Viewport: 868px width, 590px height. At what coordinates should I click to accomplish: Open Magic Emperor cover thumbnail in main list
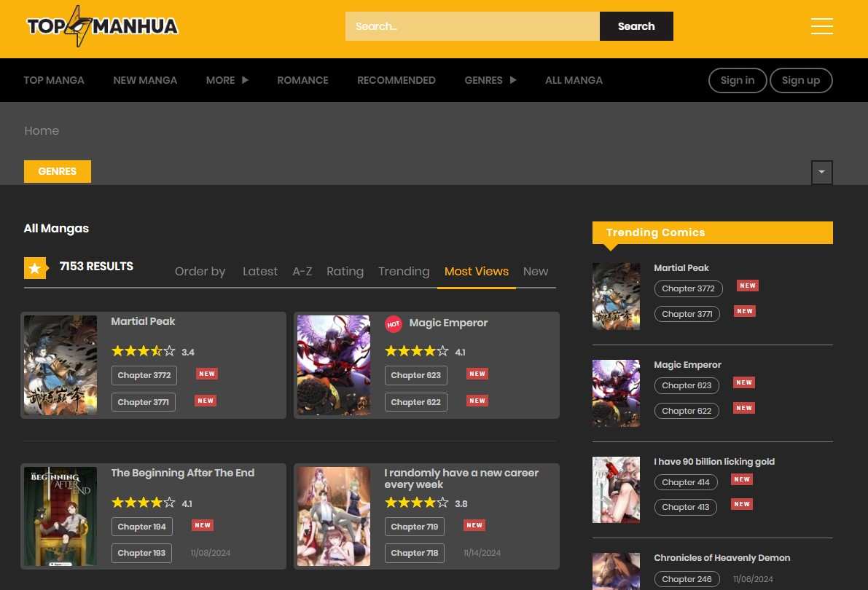click(x=334, y=366)
